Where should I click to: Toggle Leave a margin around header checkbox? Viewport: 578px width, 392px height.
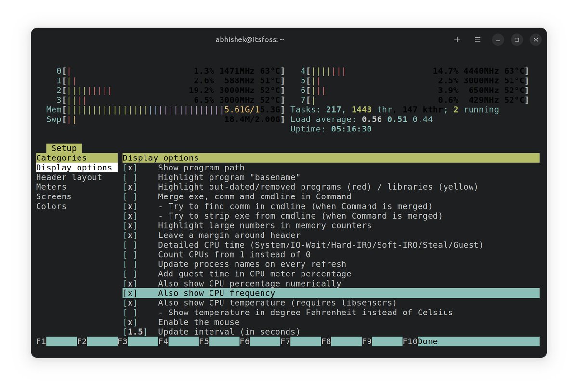130,235
